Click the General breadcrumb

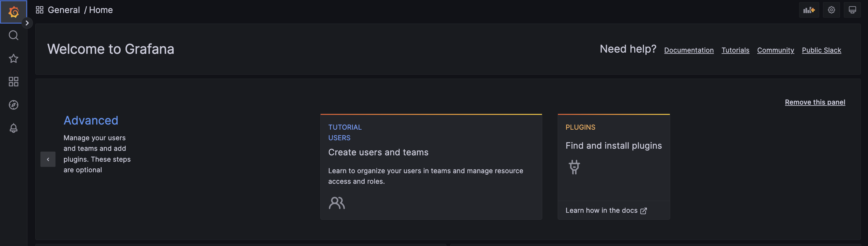tap(64, 10)
